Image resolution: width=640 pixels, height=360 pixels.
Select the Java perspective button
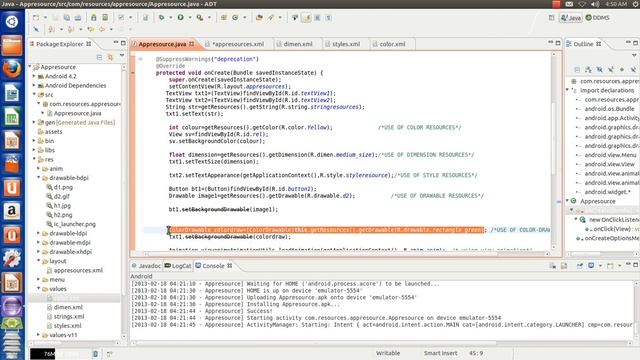(571, 18)
